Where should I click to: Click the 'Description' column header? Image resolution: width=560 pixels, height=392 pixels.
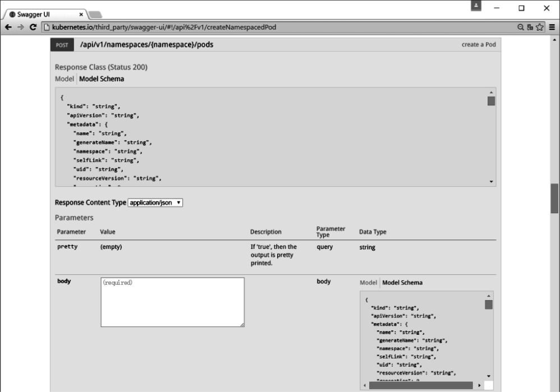pyautogui.click(x=266, y=232)
